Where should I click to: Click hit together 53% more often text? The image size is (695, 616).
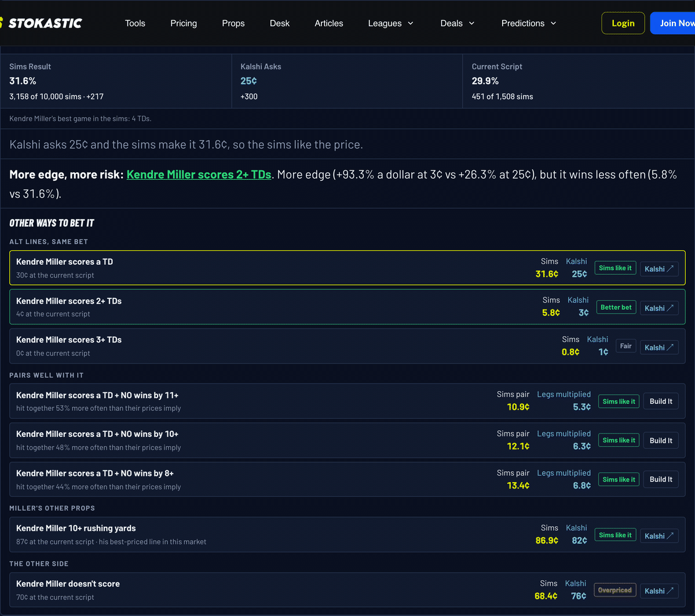(x=98, y=409)
